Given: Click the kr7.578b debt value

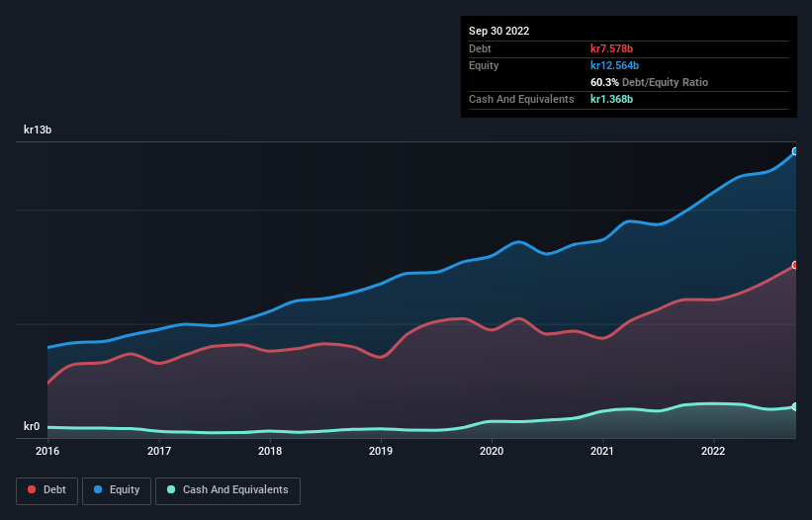Looking at the screenshot, I should (x=611, y=48).
